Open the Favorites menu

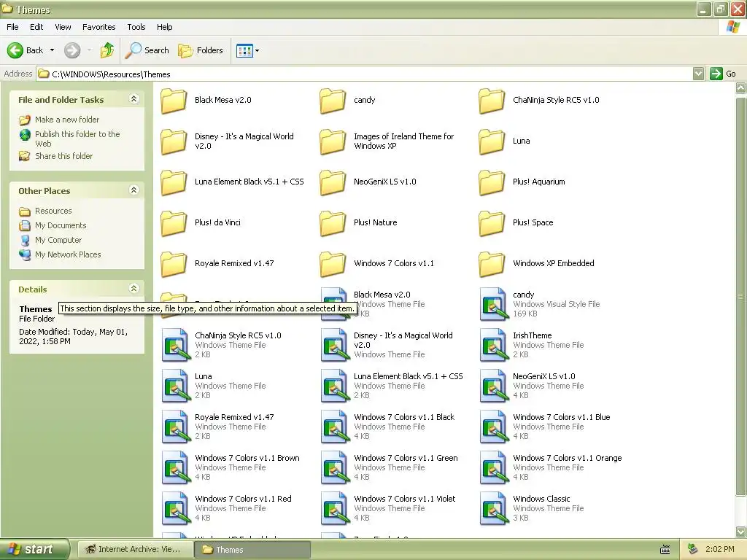tap(98, 27)
